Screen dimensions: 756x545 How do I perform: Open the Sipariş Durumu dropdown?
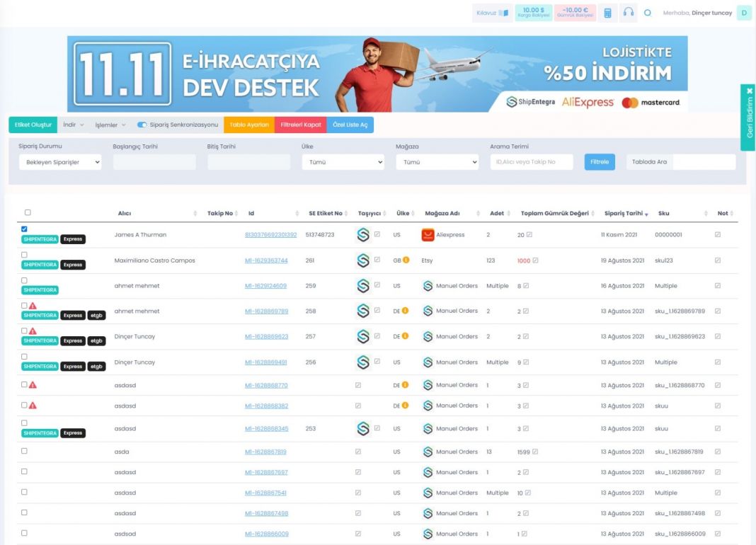(60, 162)
